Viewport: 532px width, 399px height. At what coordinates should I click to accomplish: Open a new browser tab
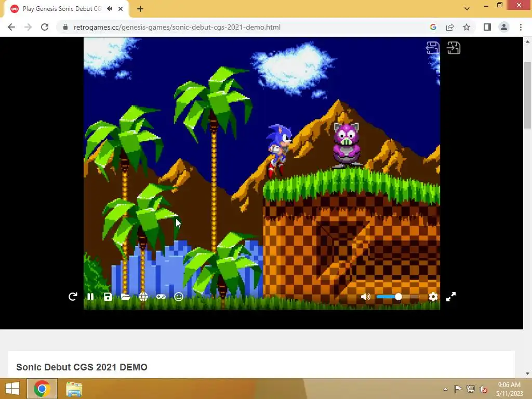[x=140, y=9]
